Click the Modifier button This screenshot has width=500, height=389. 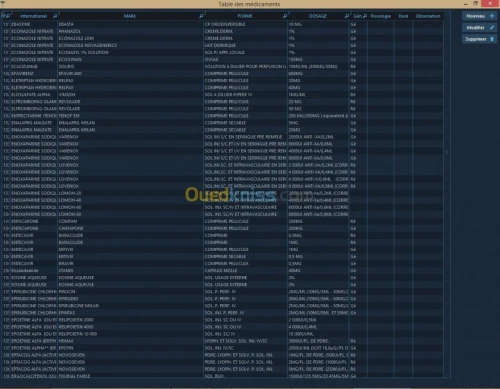pos(479,28)
